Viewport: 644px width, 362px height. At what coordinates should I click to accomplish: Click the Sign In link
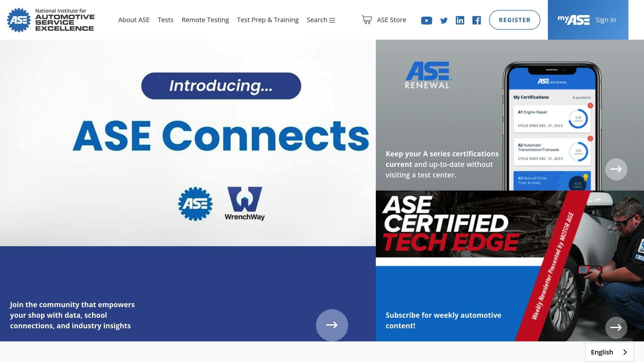[605, 19]
